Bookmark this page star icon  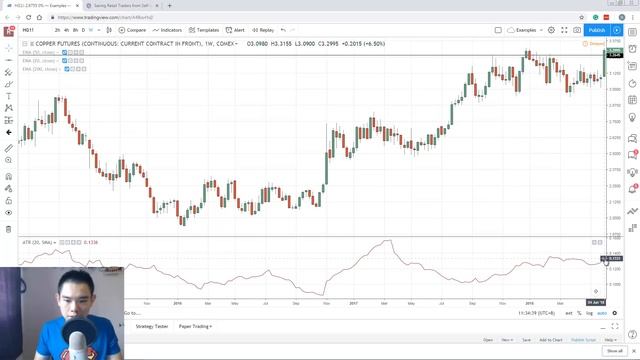[582, 17]
